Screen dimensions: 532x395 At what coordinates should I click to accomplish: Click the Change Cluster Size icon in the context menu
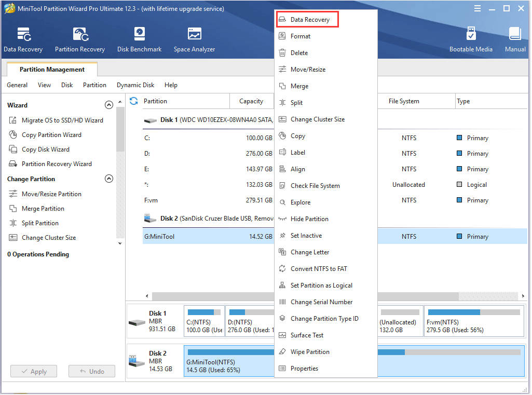pyautogui.click(x=282, y=119)
